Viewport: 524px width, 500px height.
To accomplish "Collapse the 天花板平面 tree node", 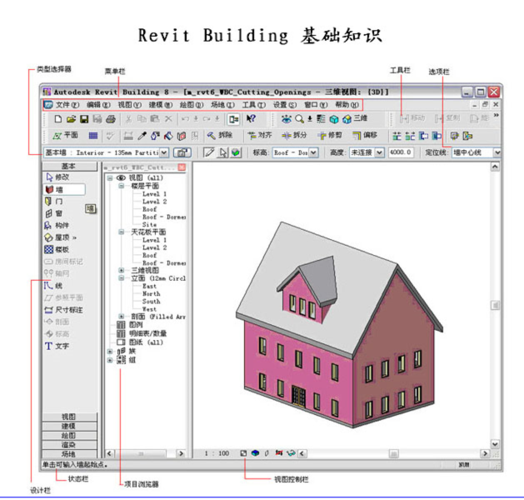I will (122, 232).
